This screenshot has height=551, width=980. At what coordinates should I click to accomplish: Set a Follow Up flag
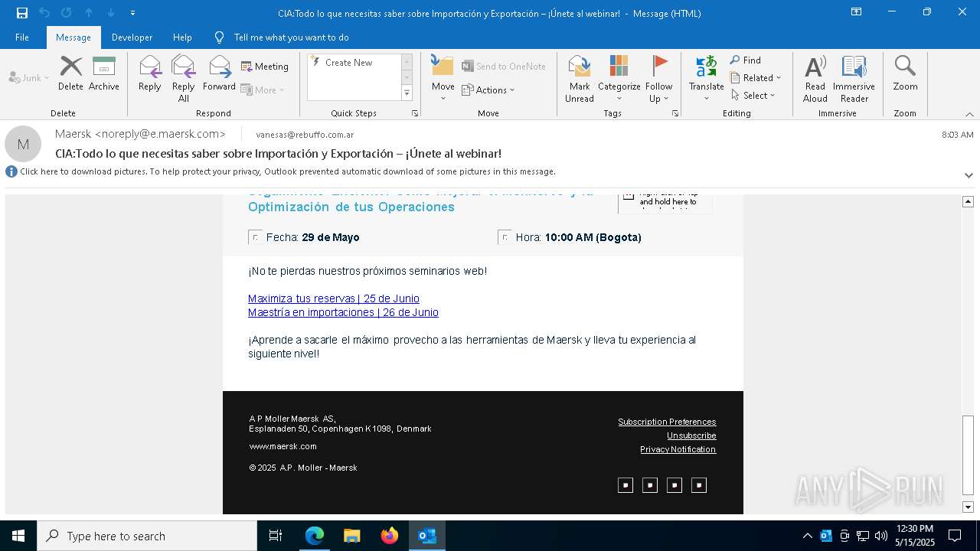click(x=659, y=79)
